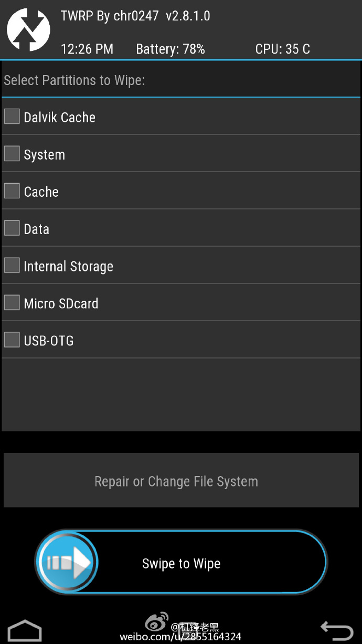Viewport: 362px width, 644px height.
Task: Check the Data partition checkbox
Action: pyautogui.click(x=12, y=228)
